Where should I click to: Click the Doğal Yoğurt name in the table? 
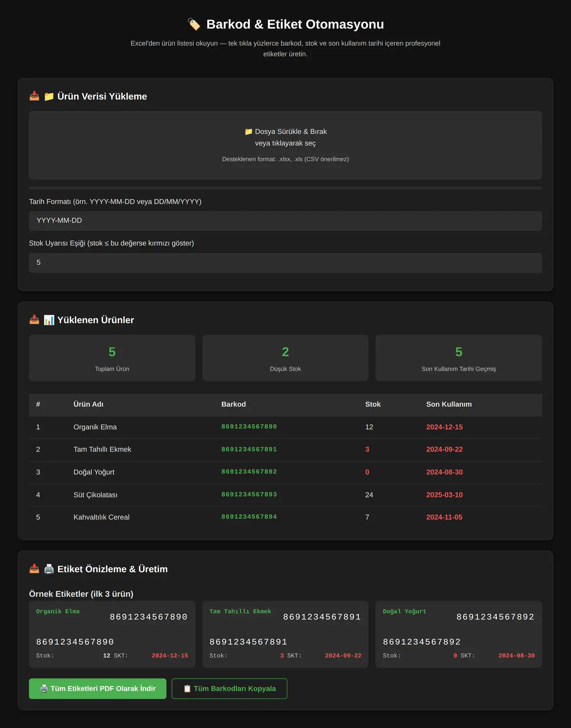pos(94,472)
